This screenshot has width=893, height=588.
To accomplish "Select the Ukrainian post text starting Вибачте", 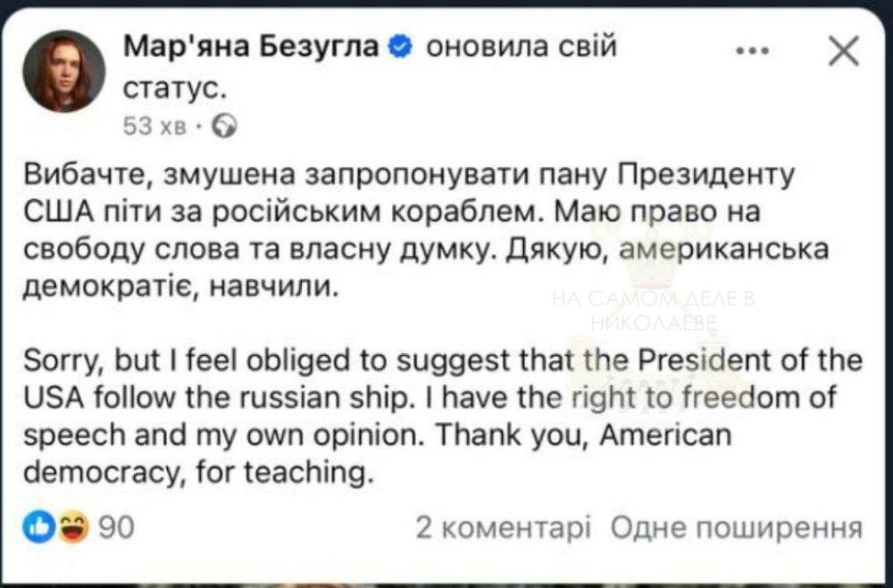I will pyautogui.click(x=426, y=230).
